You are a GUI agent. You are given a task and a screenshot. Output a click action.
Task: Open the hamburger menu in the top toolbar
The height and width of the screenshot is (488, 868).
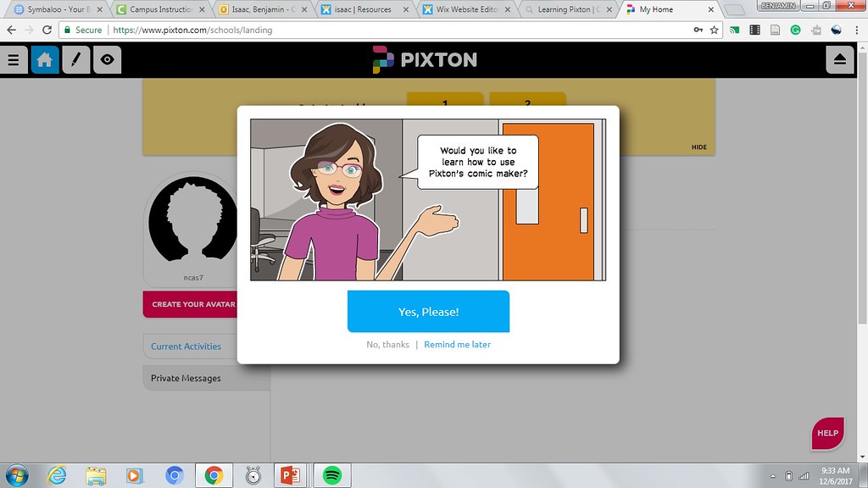point(13,59)
